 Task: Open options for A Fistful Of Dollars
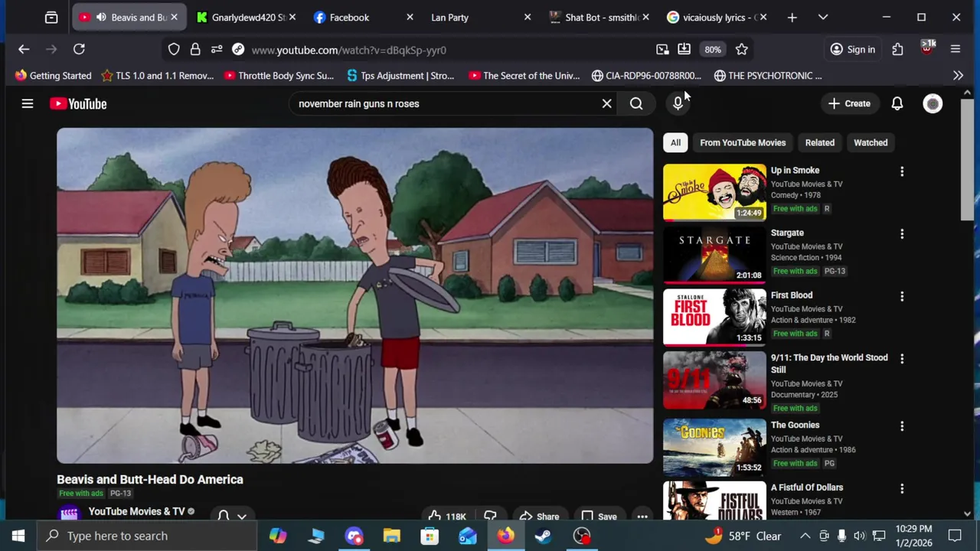[902, 488]
